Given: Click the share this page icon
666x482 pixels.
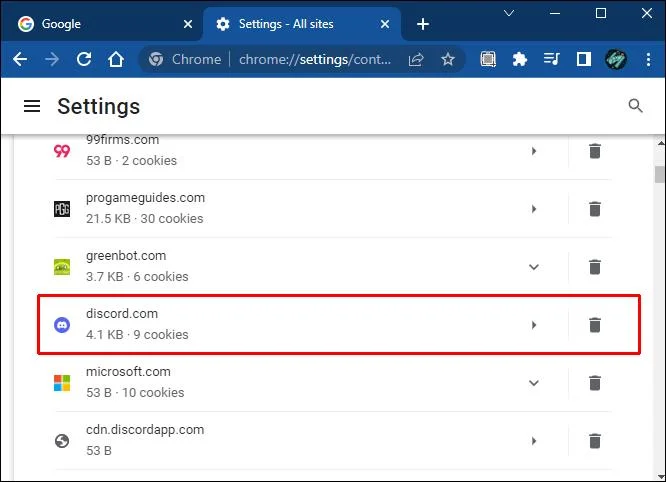Looking at the screenshot, I should click(416, 59).
